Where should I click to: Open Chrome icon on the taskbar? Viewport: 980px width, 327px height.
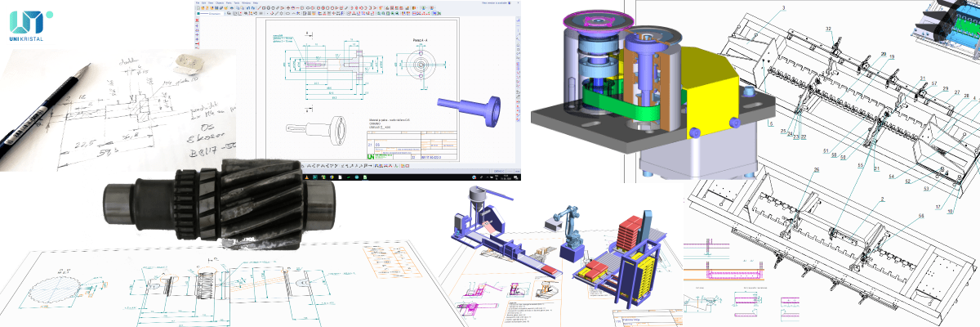[x=332, y=177]
